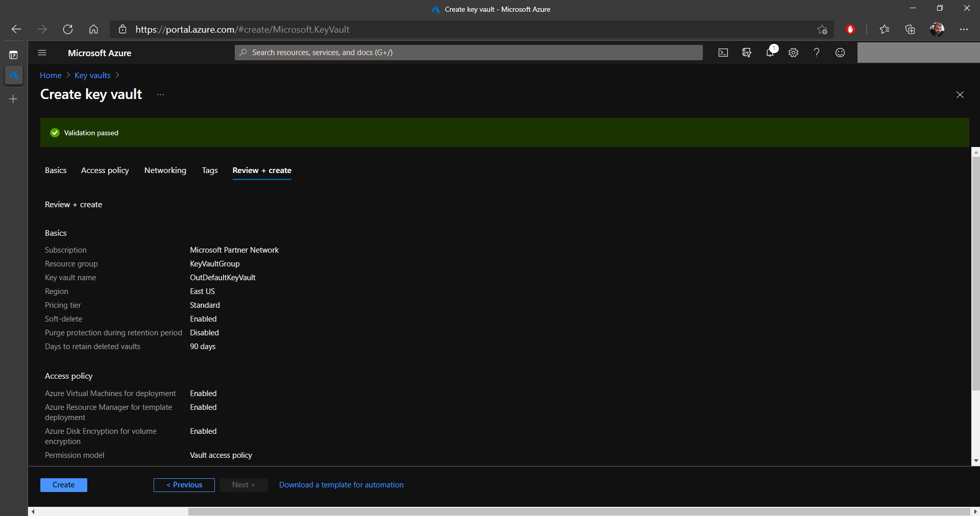Switch to the Networking tab
Screen dimensions: 980x516
165,170
